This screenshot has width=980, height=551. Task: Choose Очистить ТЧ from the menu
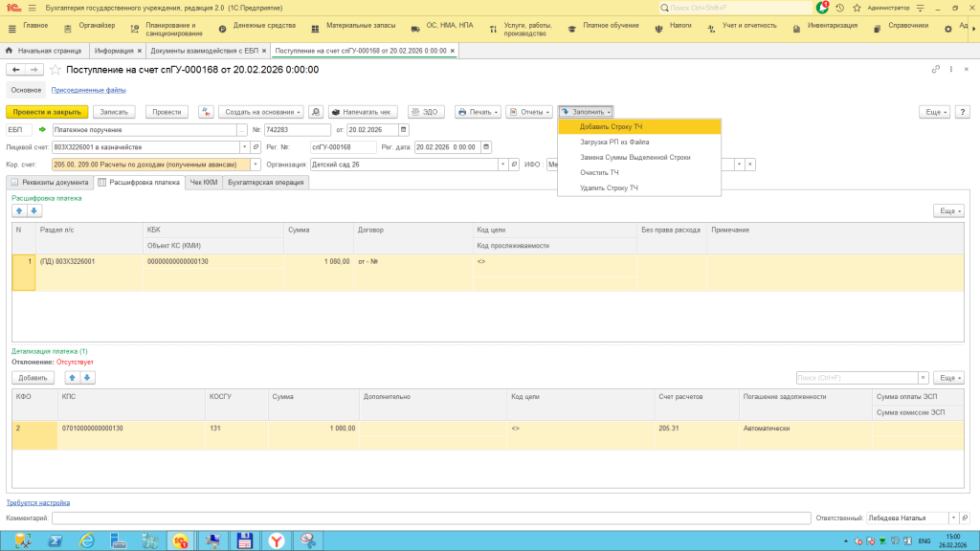(x=599, y=172)
